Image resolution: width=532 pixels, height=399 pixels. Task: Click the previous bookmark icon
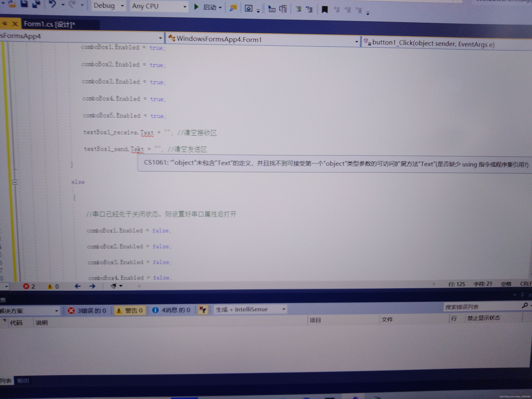(337, 10)
